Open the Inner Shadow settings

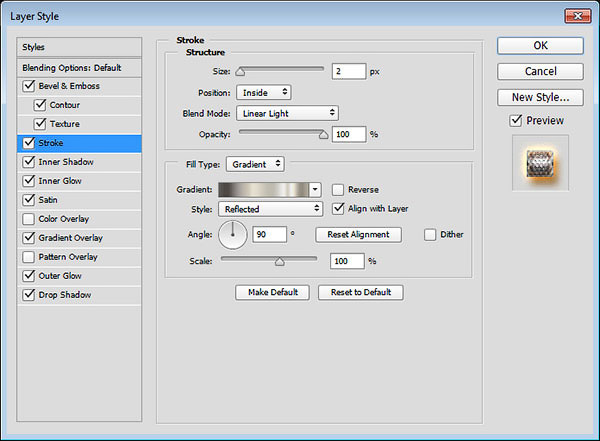66,162
